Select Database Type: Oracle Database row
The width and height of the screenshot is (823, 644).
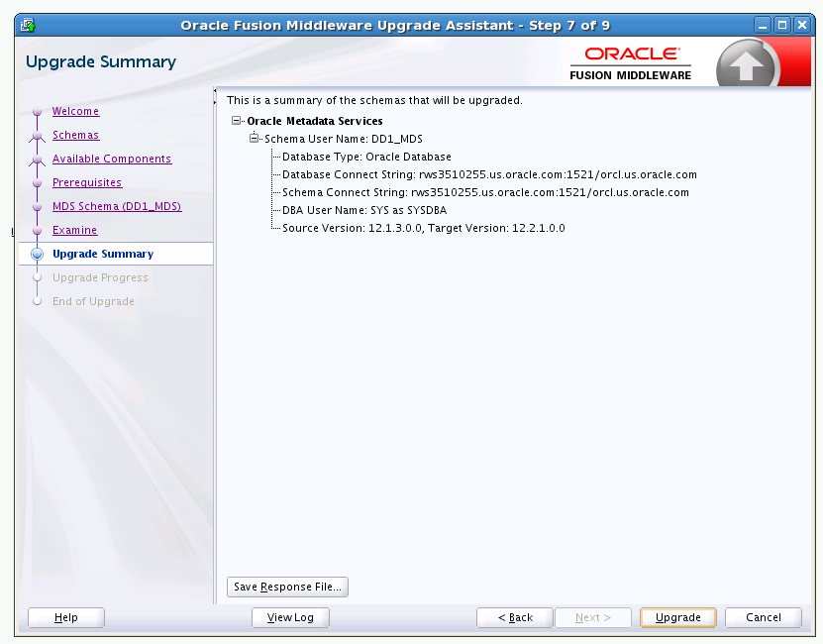[366, 157]
